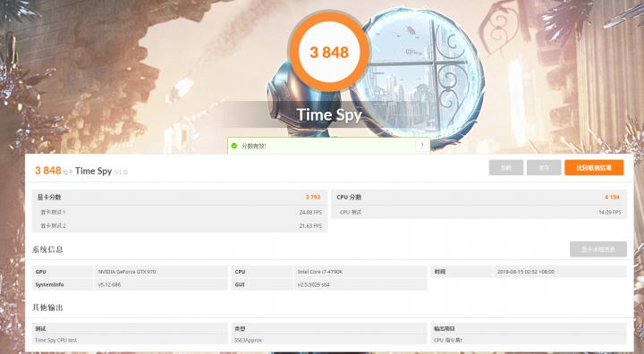Click the 系统信息 section heading

pyautogui.click(x=47, y=249)
